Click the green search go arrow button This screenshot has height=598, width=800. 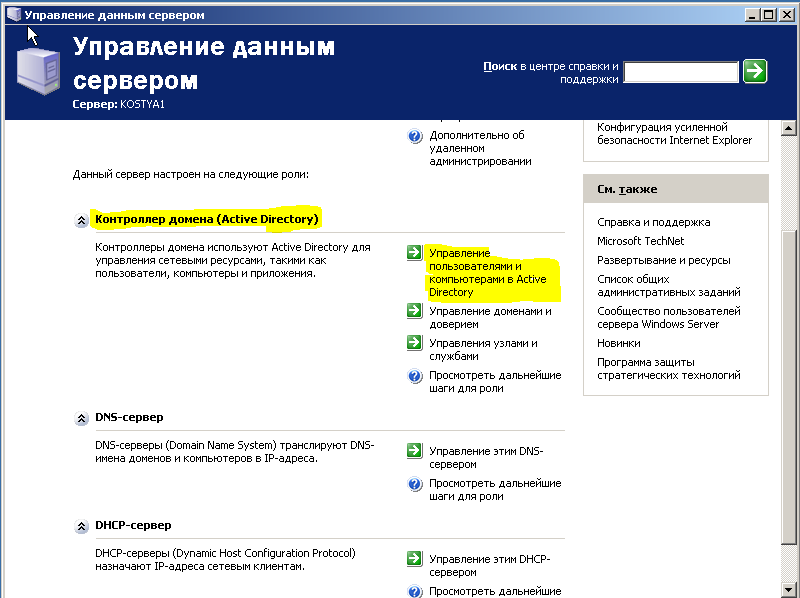click(755, 71)
